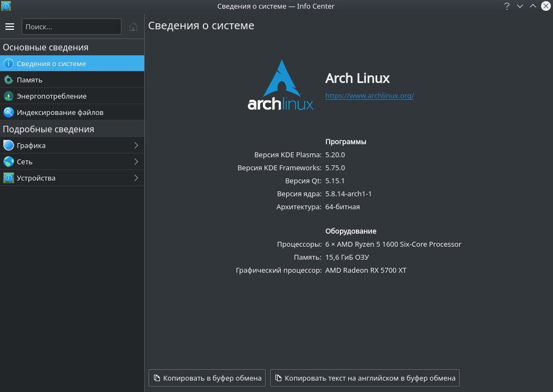Click the KDE Plasma version 5.20.0
Screen dimensions: 553x392
(x=335, y=155)
